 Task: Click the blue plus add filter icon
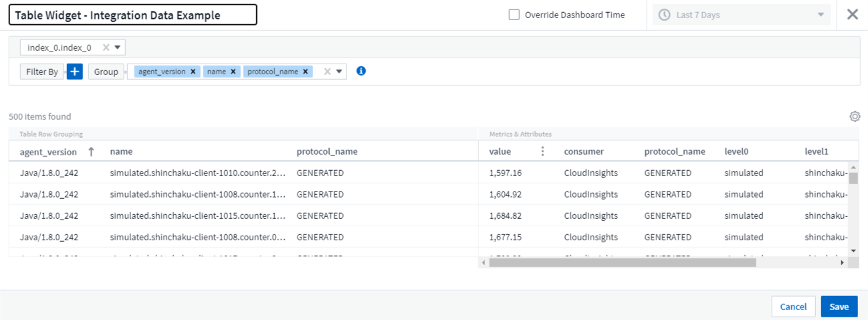point(74,72)
